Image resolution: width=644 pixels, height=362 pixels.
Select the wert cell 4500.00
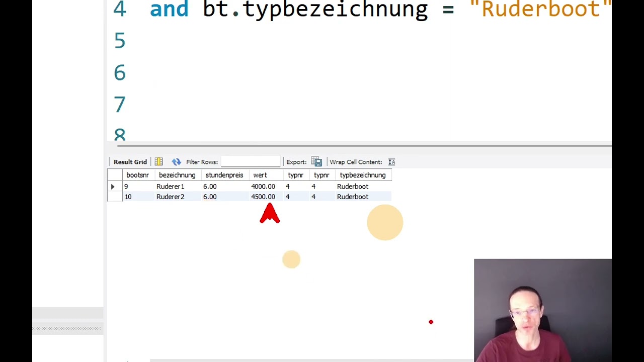tap(266, 197)
